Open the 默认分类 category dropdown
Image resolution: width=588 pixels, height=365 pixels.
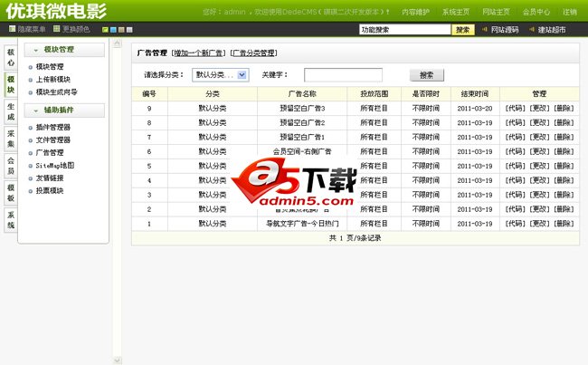click(221, 75)
